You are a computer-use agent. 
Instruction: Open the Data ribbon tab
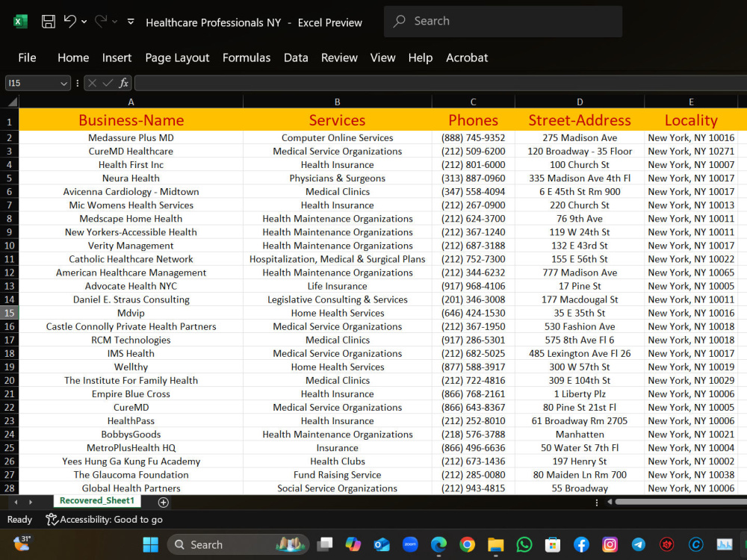click(x=296, y=57)
